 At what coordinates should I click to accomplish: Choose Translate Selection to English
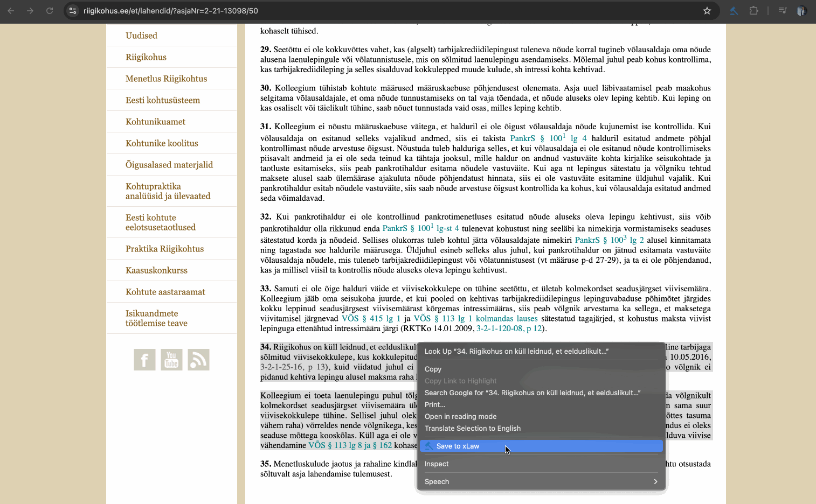click(472, 428)
